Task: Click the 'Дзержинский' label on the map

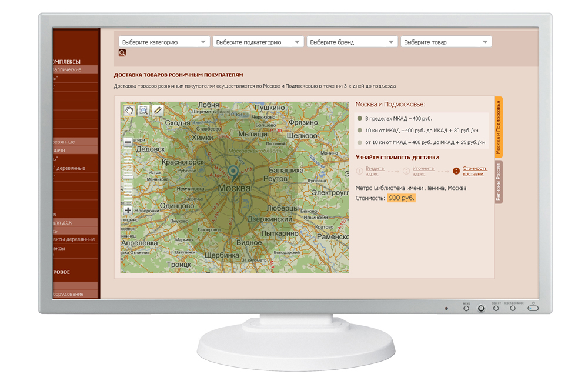Action: tap(270, 219)
